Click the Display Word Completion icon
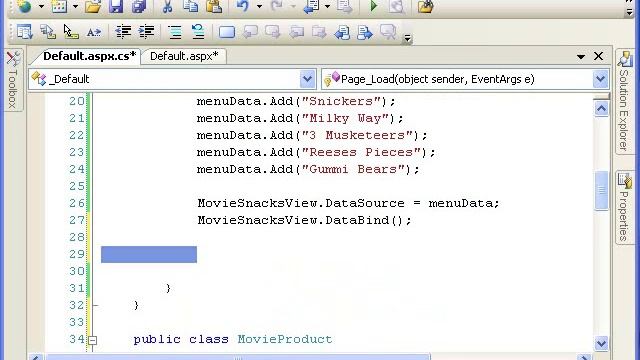 tap(94, 32)
